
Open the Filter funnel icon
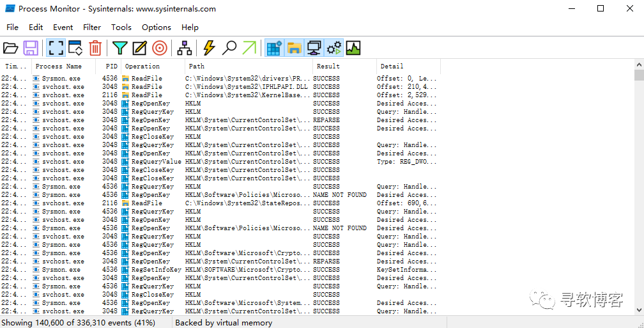point(119,48)
